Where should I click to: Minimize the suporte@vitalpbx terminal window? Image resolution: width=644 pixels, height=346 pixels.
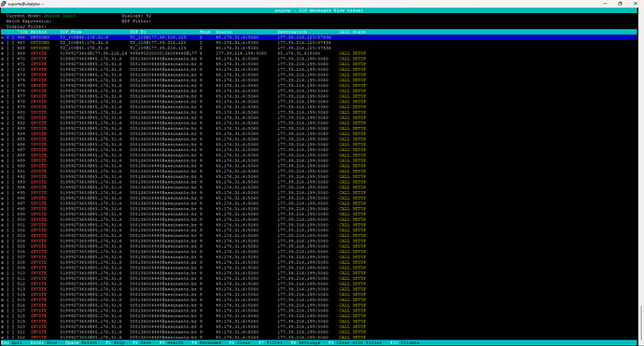[605, 4]
